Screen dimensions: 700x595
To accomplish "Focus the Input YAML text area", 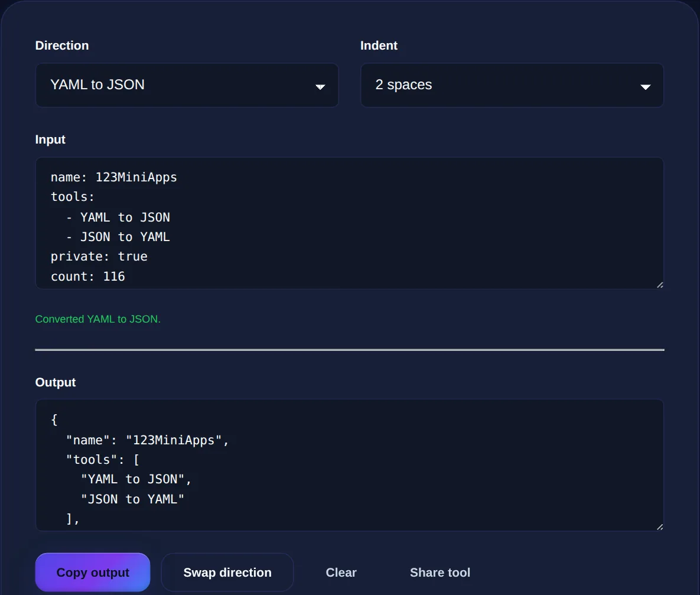I will 350,223.
